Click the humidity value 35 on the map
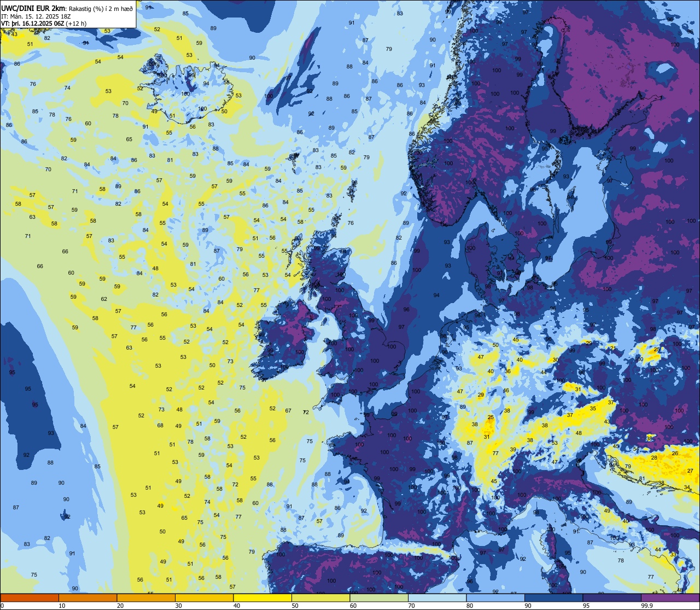700x610 pixels. [593, 408]
